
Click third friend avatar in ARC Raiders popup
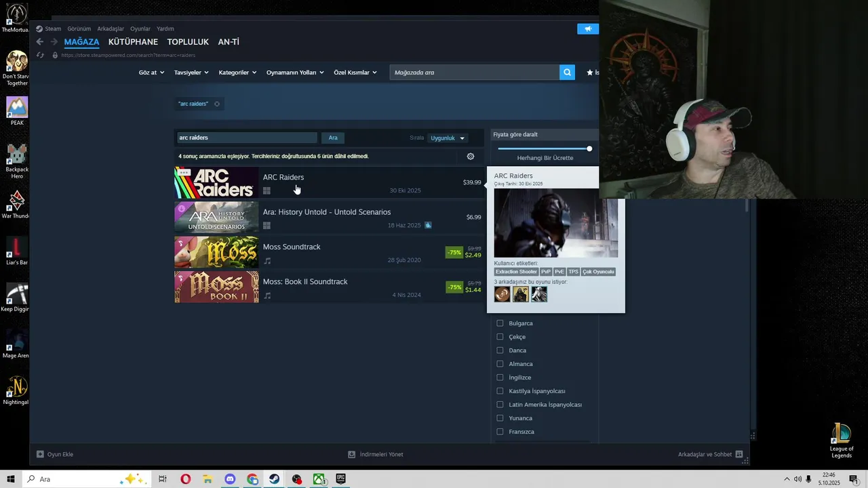(x=539, y=294)
